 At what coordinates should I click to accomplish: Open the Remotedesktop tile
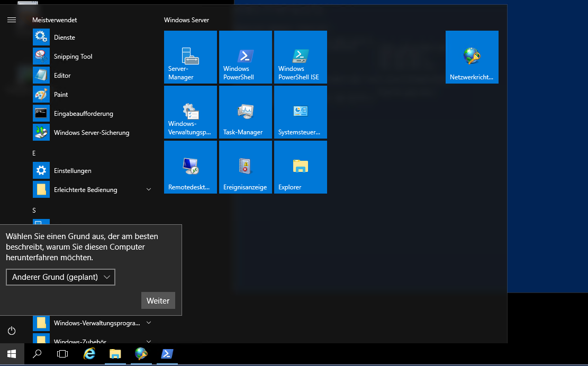(191, 167)
